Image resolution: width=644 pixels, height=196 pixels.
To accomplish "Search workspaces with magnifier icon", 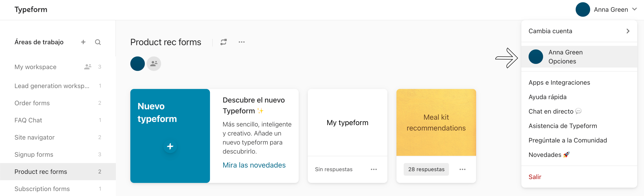I will pos(98,42).
